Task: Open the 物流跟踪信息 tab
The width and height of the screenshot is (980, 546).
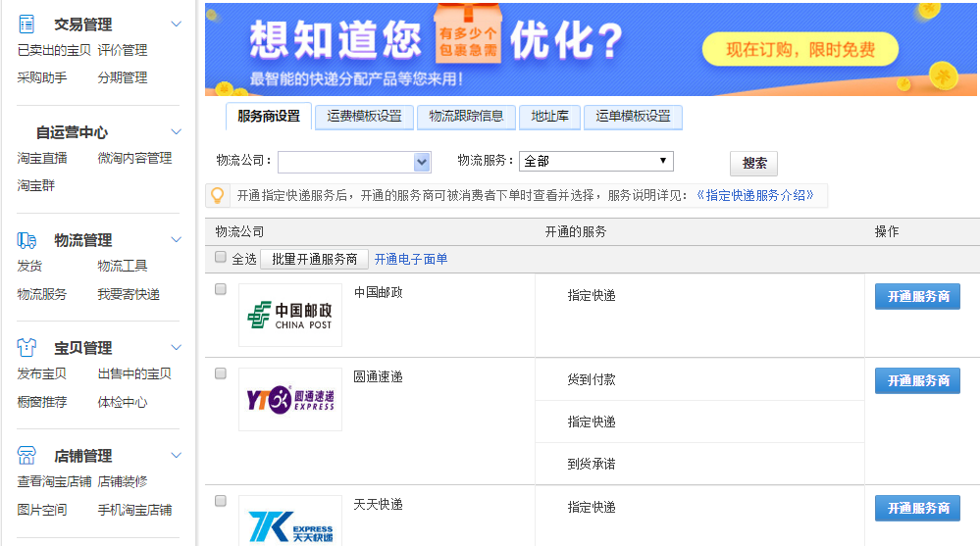Action: pos(466,117)
